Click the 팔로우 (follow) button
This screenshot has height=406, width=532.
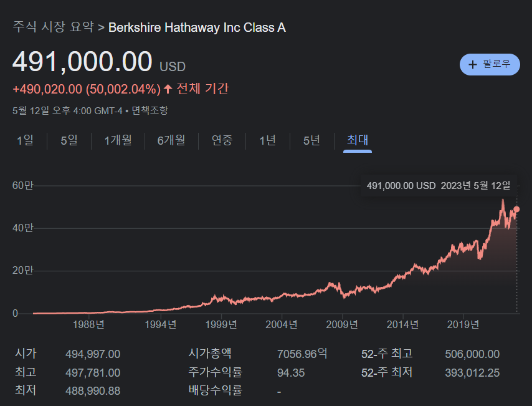point(490,64)
